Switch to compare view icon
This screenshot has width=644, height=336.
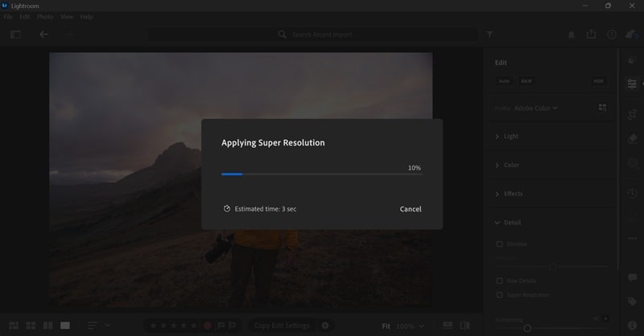tap(48, 326)
